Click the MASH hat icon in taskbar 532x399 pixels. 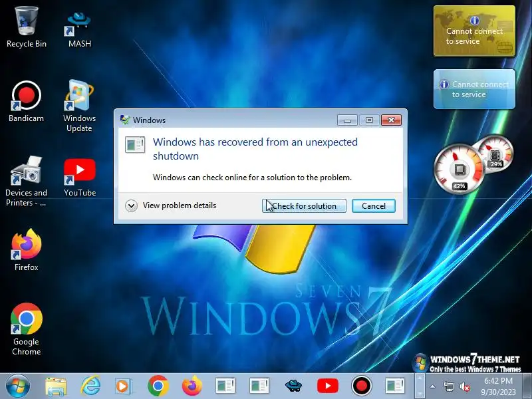tap(293, 386)
